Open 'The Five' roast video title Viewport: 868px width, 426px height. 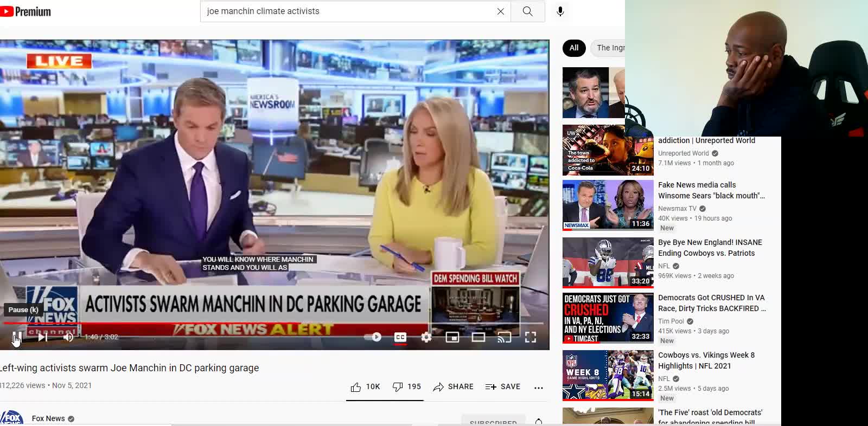tap(710, 417)
